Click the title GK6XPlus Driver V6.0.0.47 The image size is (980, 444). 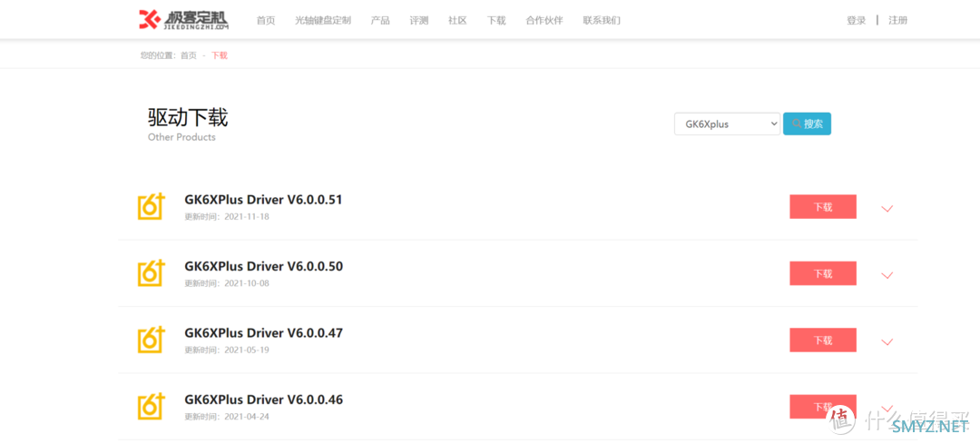coord(264,333)
